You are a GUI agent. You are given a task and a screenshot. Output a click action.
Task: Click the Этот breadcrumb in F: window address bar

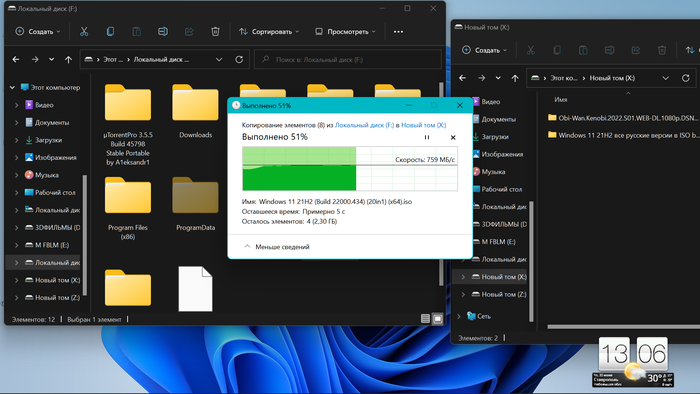point(112,59)
